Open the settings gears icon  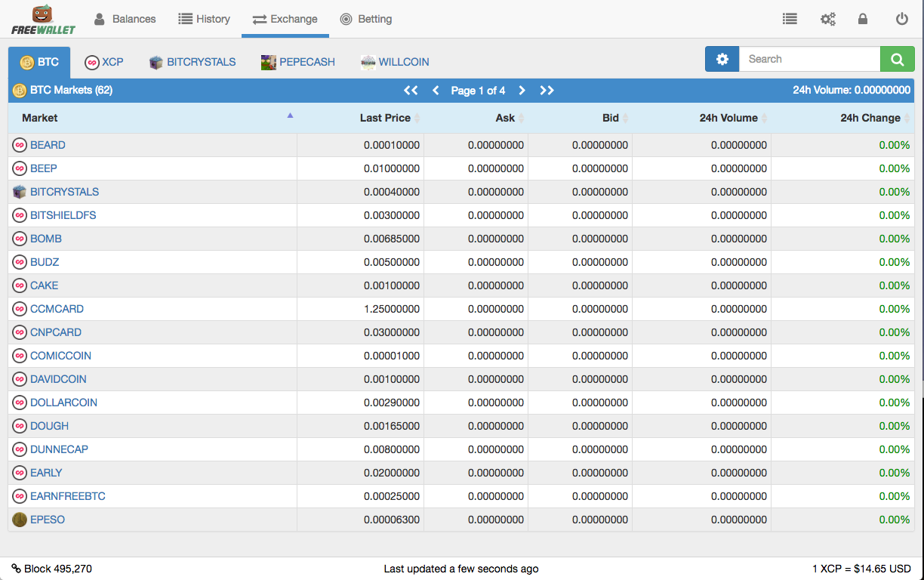[x=827, y=19]
